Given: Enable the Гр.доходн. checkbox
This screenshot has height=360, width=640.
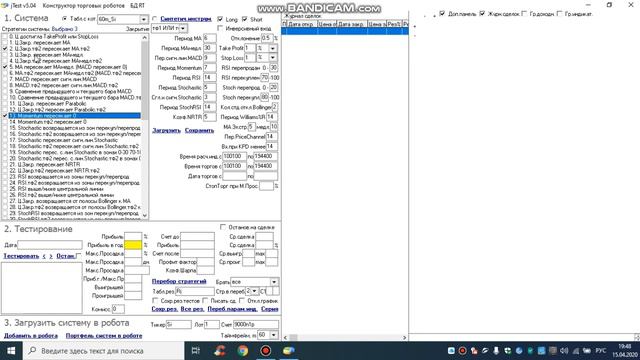Looking at the screenshot, I should point(524,13).
